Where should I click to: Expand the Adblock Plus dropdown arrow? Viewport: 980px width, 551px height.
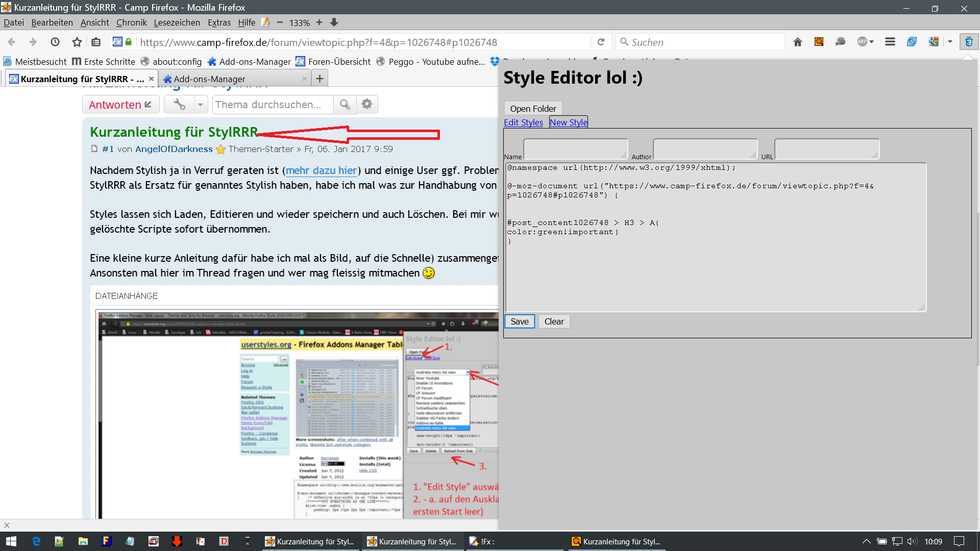point(872,42)
